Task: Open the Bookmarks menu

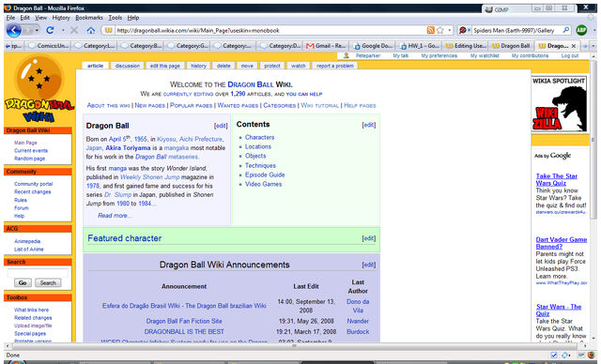Action: click(89, 18)
